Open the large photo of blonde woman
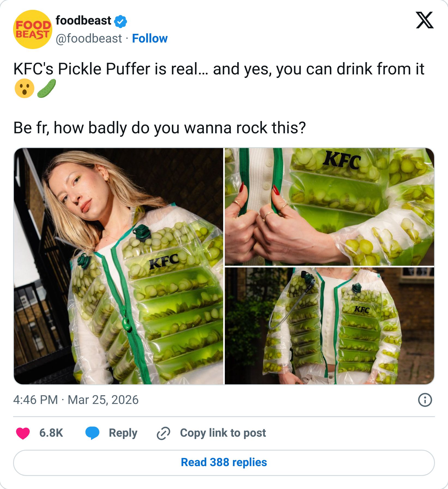Screen dimensions: 448x489 pyautogui.click(x=119, y=266)
